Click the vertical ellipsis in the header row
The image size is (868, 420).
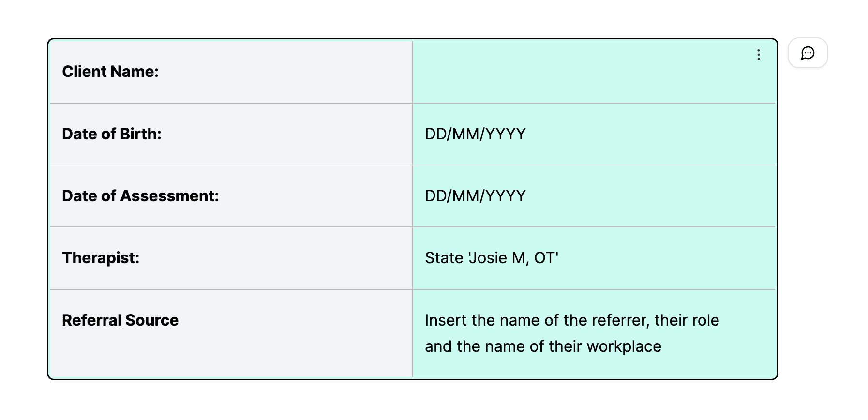coord(758,55)
